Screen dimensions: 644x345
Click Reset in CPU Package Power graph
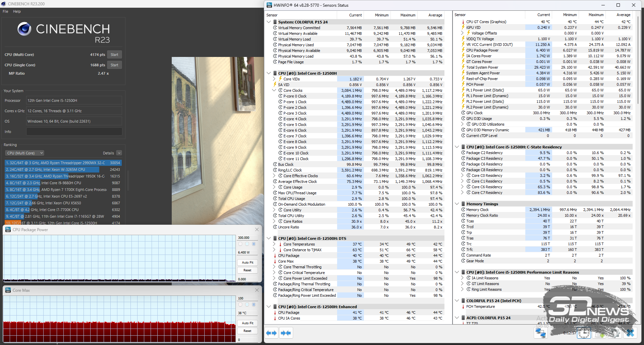tap(248, 270)
